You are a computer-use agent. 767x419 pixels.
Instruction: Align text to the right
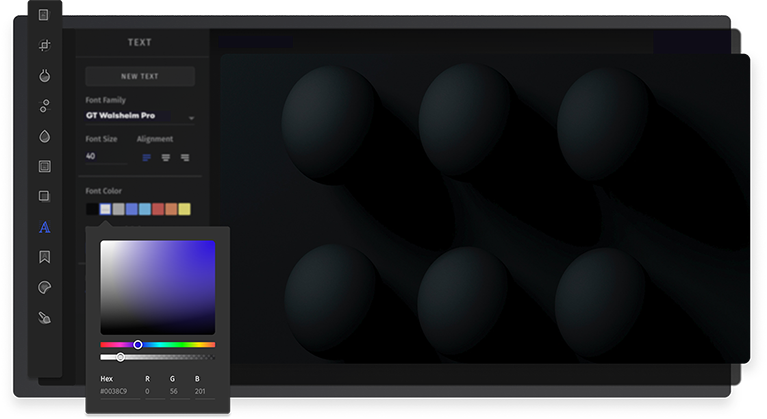(185, 157)
